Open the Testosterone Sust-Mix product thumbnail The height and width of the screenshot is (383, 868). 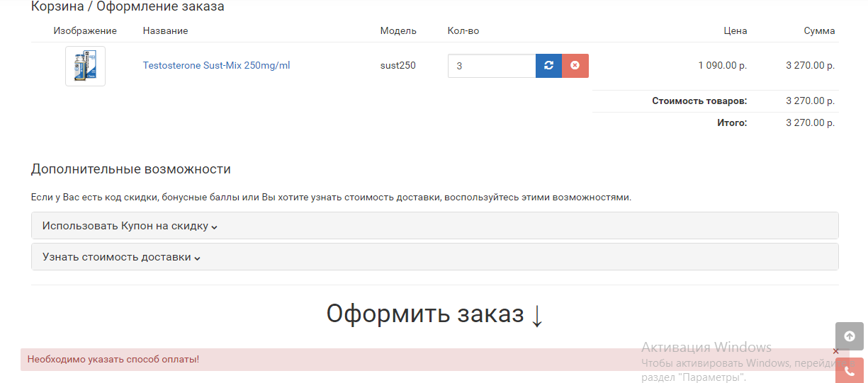85,66
